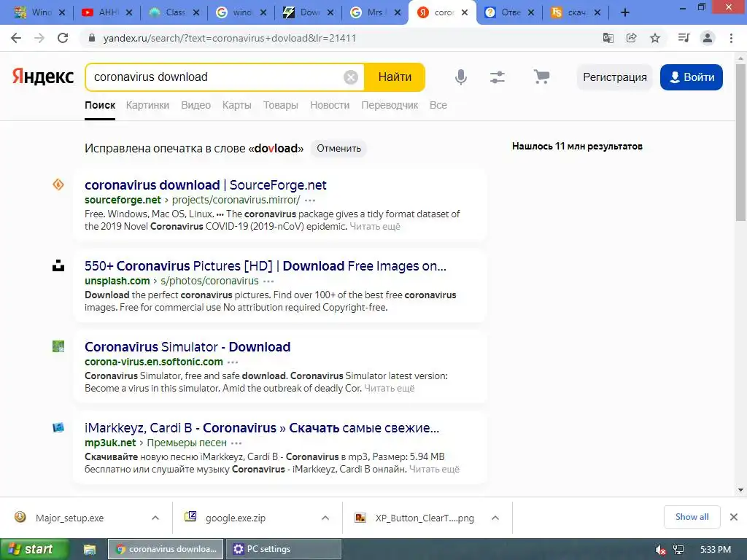Viewport: 747px width, 560px height.
Task: Open the google.exe.zip download
Action: (236, 518)
